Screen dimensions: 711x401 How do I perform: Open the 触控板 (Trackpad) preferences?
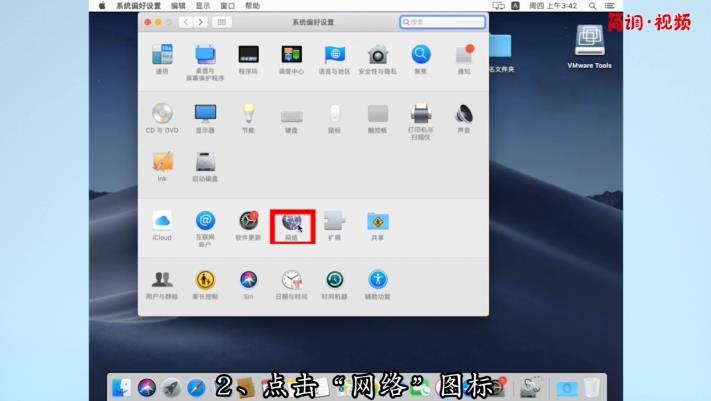click(x=377, y=118)
